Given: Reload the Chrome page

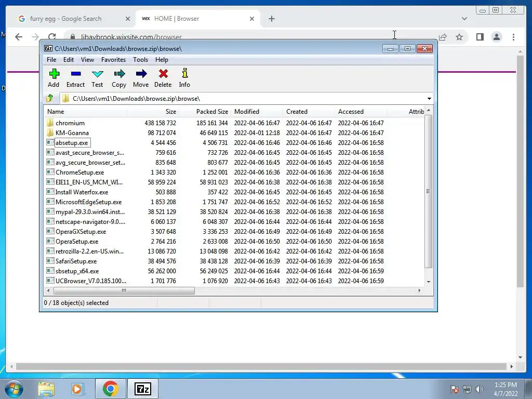Looking at the screenshot, I should pos(52,37).
